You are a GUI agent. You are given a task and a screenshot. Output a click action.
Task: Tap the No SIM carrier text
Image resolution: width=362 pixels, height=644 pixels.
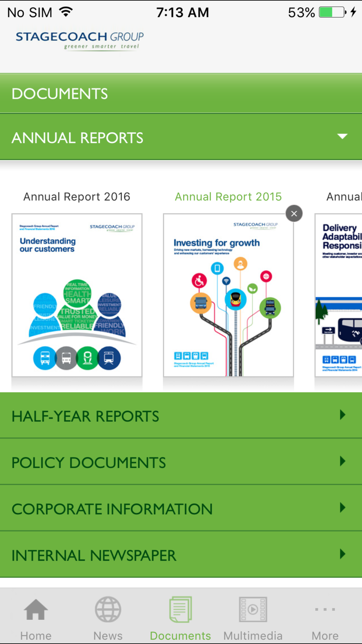tap(30, 13)
